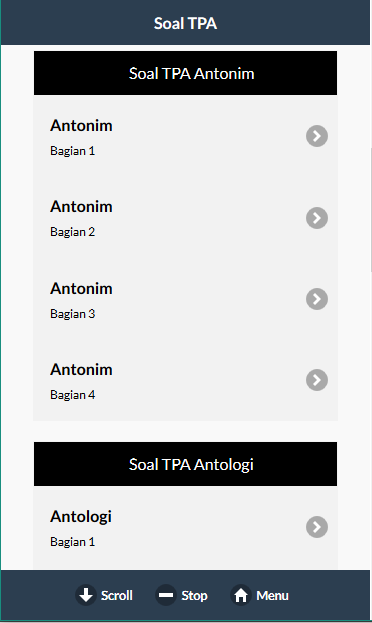Select the Antonim Bagian 3 title
The image size is (372, 623).
pyautogui.click(x=81, y=288)
